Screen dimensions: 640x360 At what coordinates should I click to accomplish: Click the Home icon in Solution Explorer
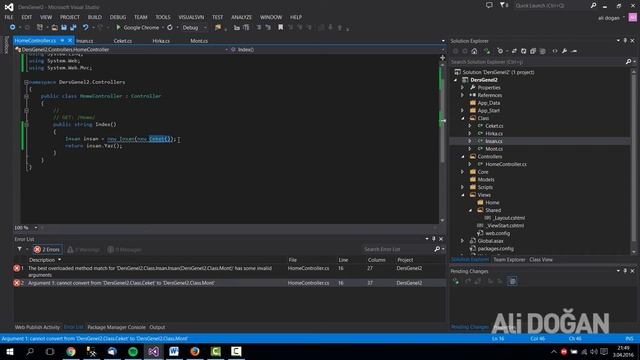point(474,51)
